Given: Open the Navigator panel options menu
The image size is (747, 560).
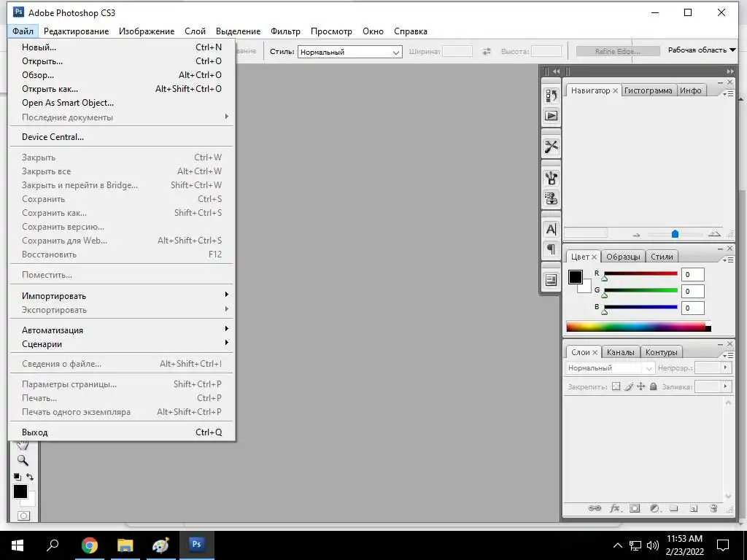Looking at the screenshot, I should (728, 94).
